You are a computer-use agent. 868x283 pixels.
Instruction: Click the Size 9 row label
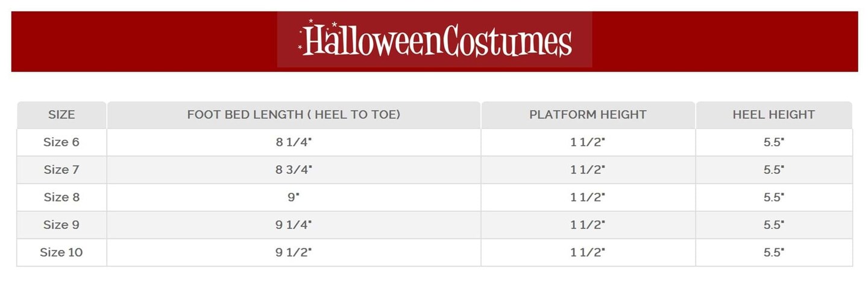click(x=61, y=225)
